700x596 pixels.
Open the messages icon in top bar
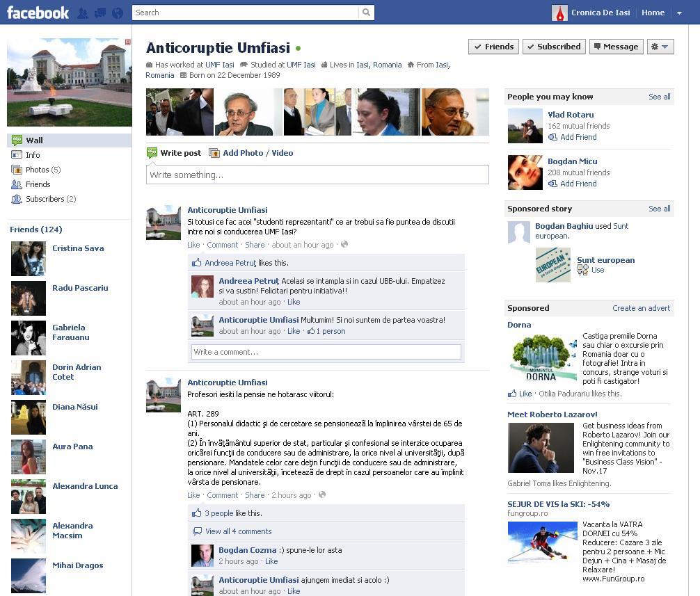[x=100, y=13]
